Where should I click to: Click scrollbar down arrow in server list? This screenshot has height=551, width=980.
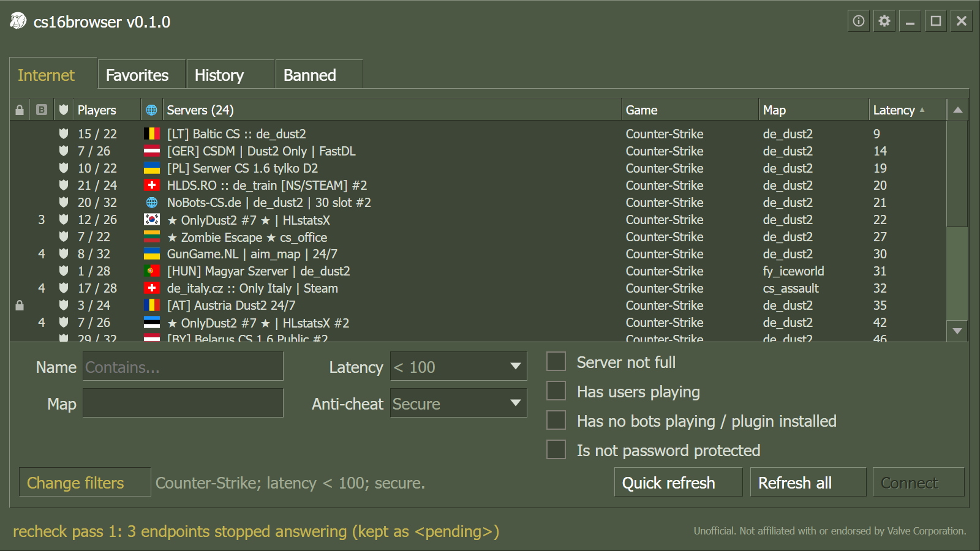pos(958,331)
